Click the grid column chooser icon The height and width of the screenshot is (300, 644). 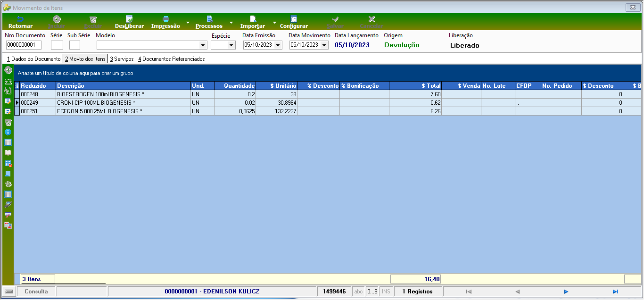(17, 86)
